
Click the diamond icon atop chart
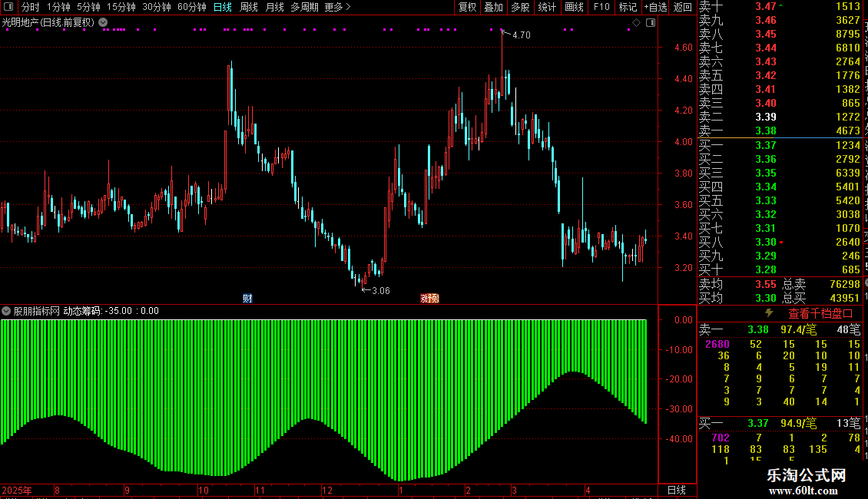636,23
